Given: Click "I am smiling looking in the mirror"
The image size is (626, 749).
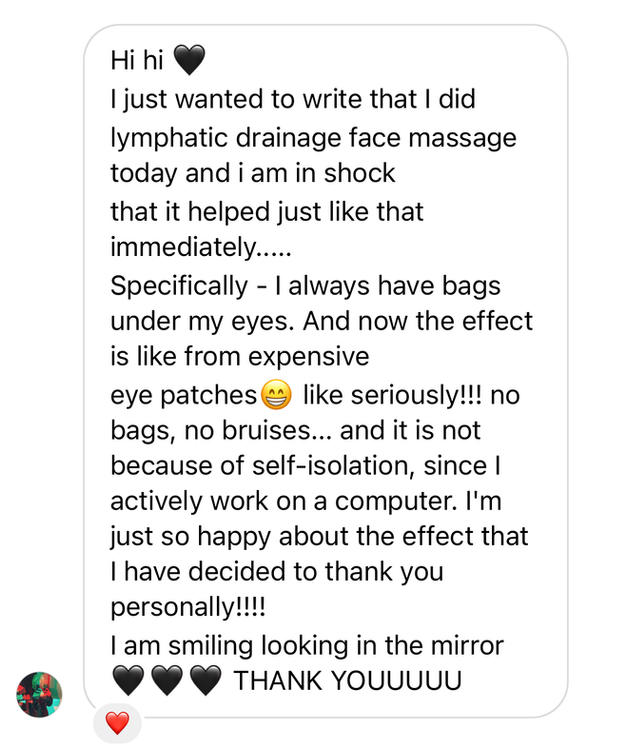Looking at the screenshot, I should pos(307,646).
